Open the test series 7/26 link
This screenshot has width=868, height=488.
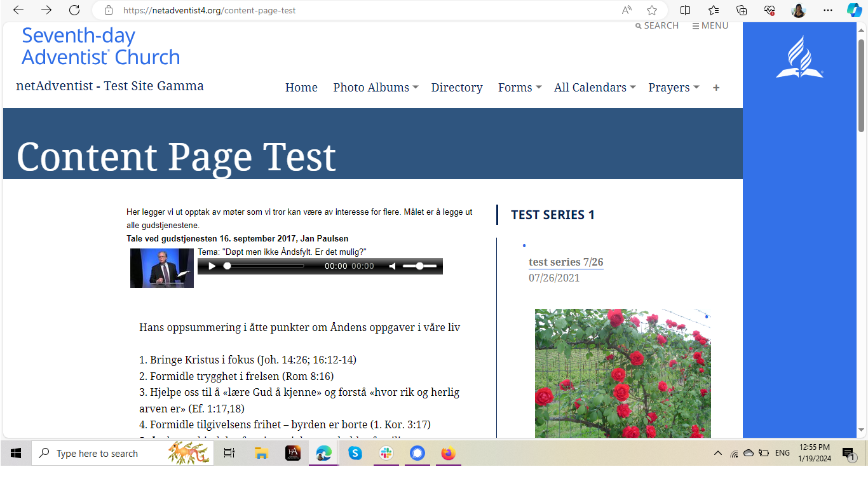click(566, 262)
